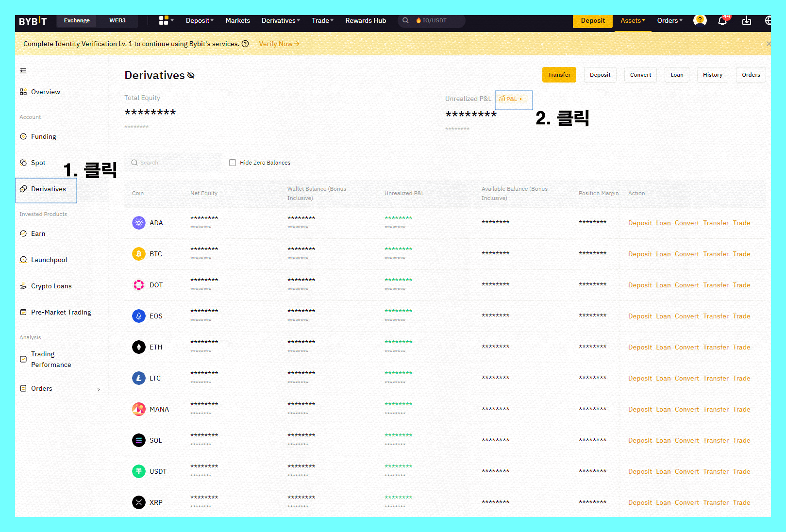
Task: Click Deposit link in the MANA row
Action: 640,409
